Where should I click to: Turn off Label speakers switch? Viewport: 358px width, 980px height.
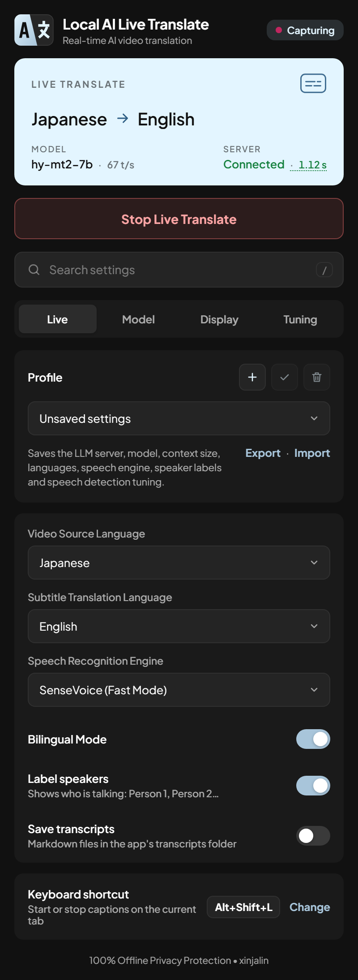coord(313,786)
